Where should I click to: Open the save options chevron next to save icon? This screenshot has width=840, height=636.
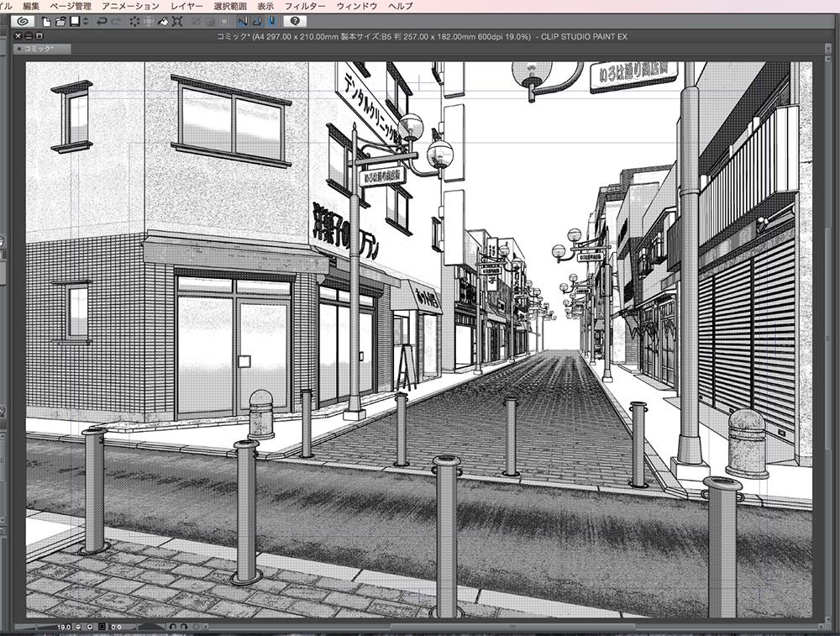pos(84,24)
